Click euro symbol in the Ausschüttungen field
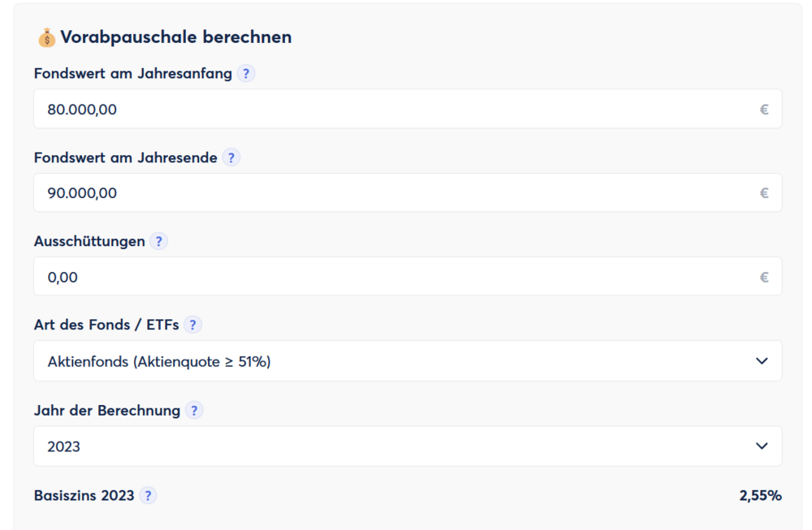 764,278
